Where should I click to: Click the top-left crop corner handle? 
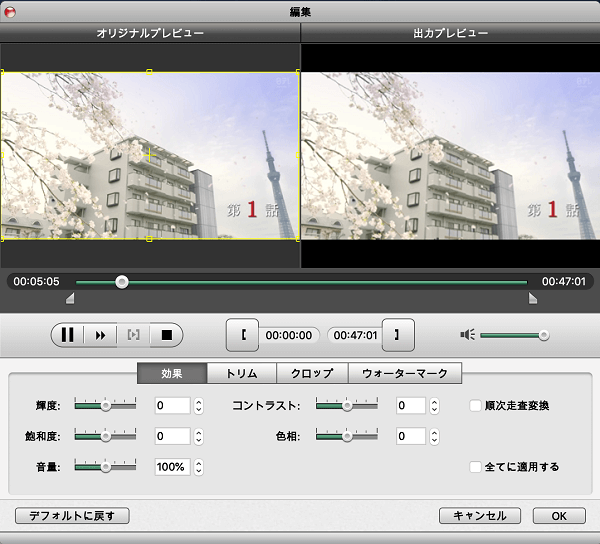(2, 72)
